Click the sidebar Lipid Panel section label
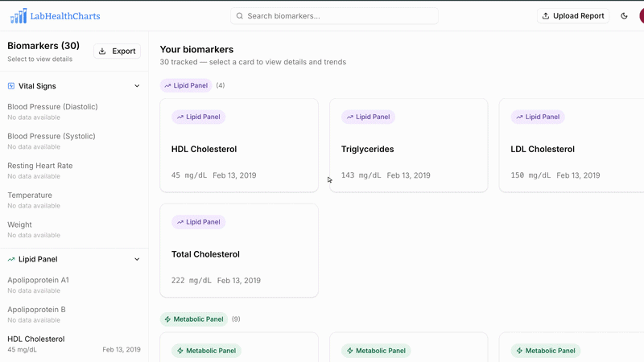 pyautogui.click(x=38, y=259)
